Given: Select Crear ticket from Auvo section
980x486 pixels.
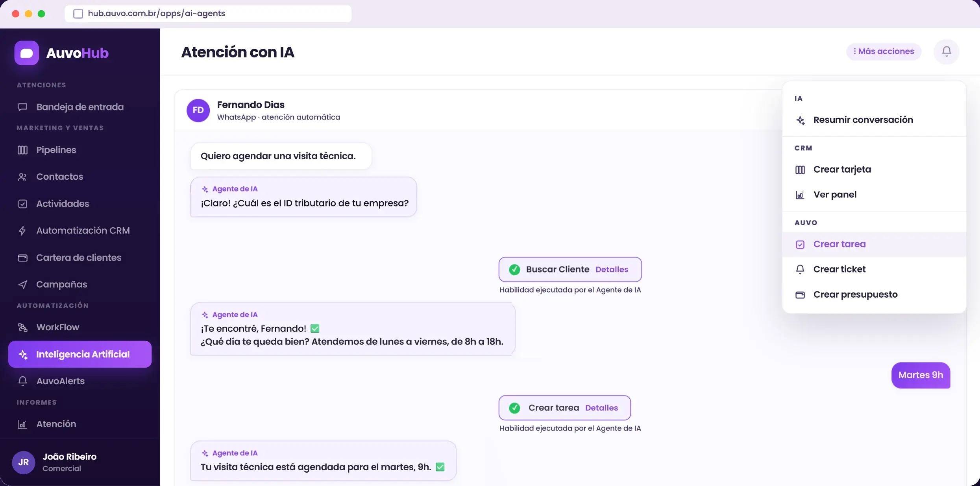Looking at the screenshot, I should [874, 269].
